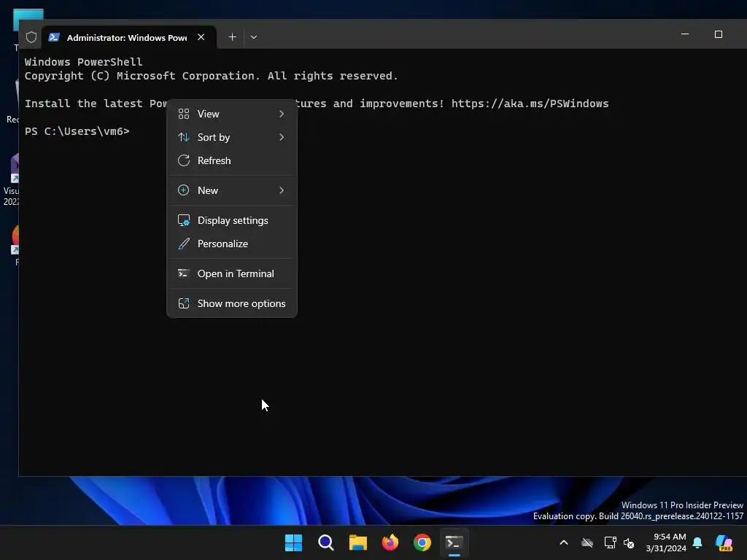
Task: Click Show more options entry
Action: 232,304
